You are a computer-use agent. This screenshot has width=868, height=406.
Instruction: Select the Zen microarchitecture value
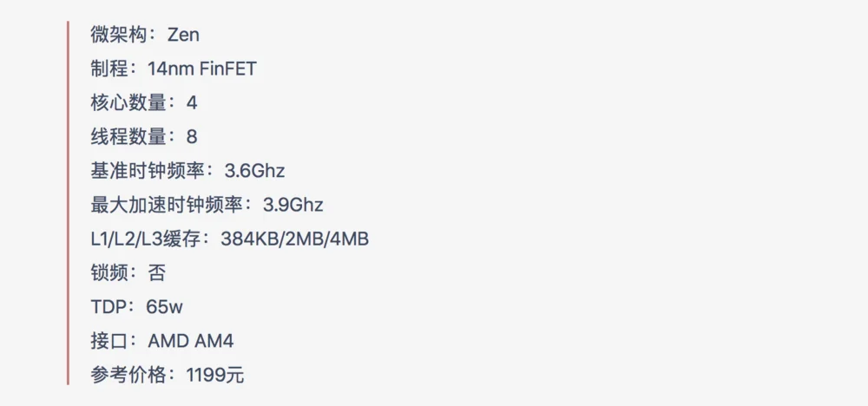tap(183, 35)
